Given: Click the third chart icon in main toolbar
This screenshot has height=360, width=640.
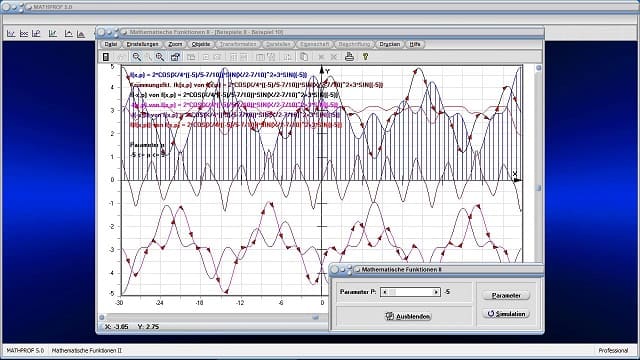Looking at the screenshot, I should [36, 33].
